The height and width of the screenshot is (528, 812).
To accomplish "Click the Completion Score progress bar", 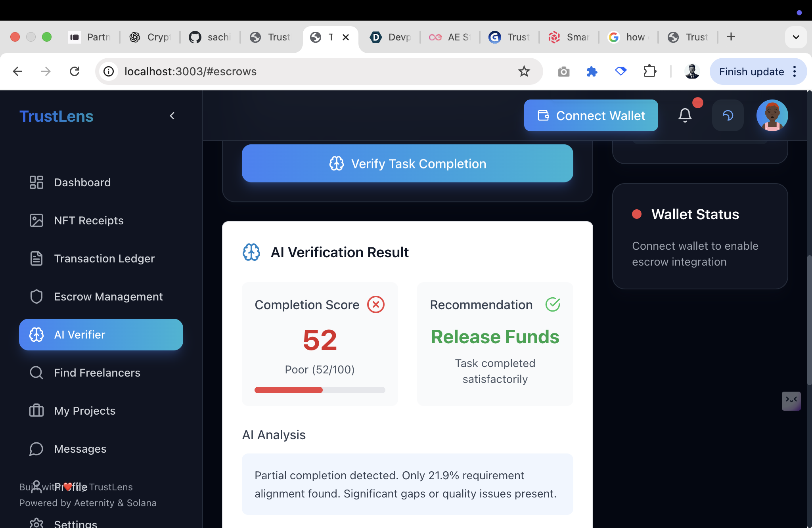I will [320, 390].
